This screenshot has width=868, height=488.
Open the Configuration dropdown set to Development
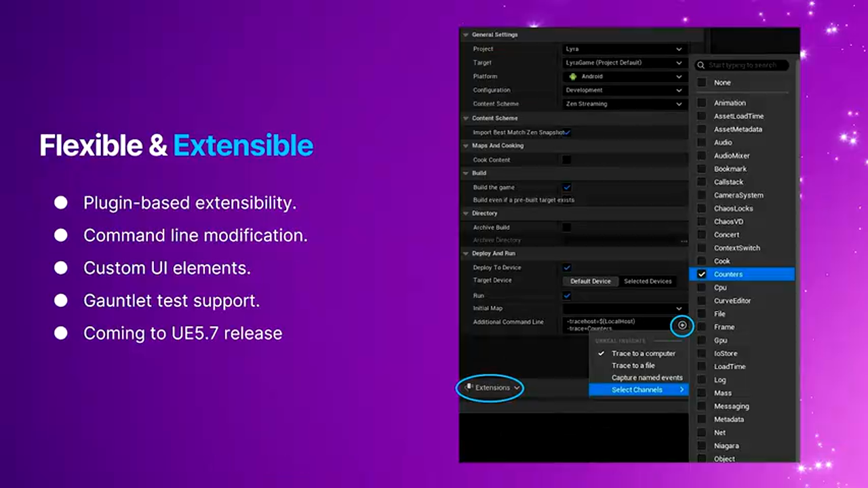624,90
